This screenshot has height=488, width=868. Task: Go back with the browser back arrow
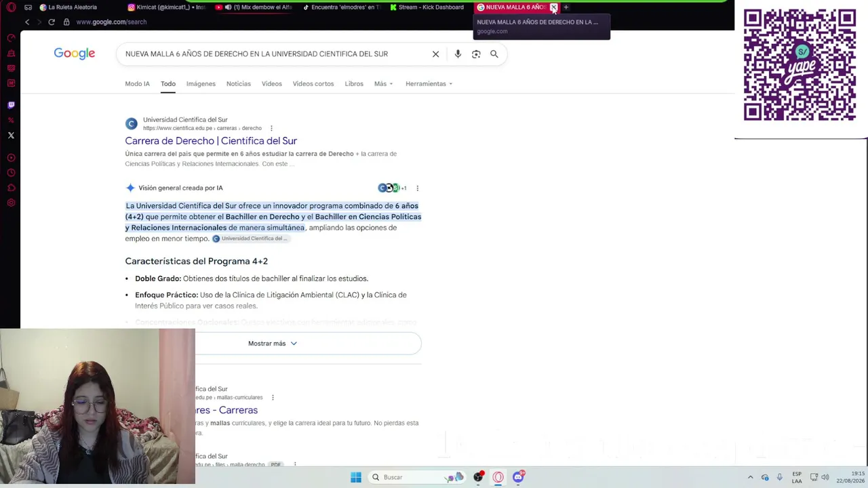(27, 22)
